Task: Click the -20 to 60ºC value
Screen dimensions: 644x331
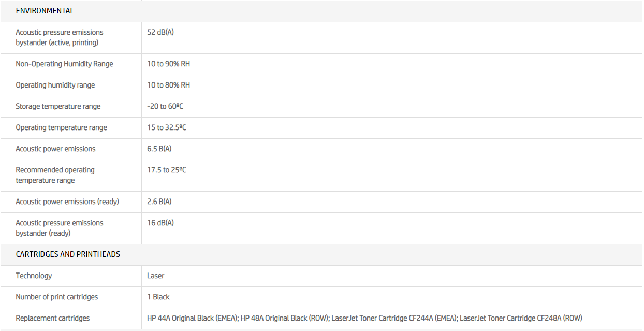Action: [165, 107]
